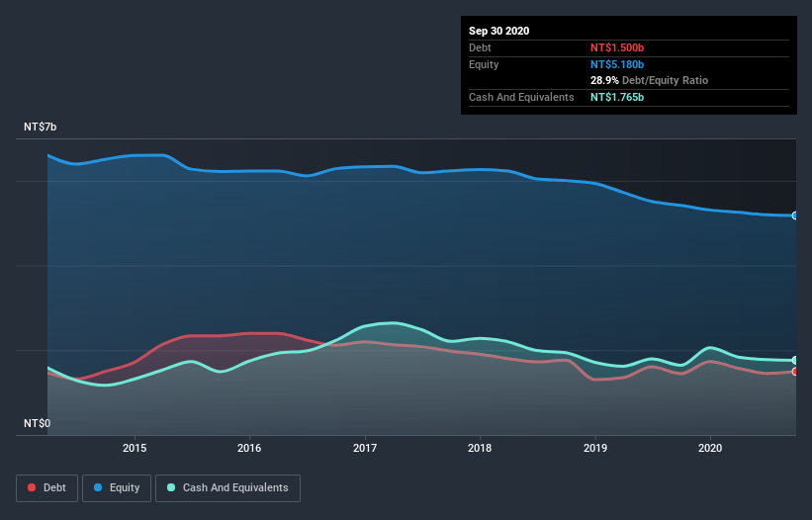Click the Sep 30 2020 tooltip date

pos(499,31)
